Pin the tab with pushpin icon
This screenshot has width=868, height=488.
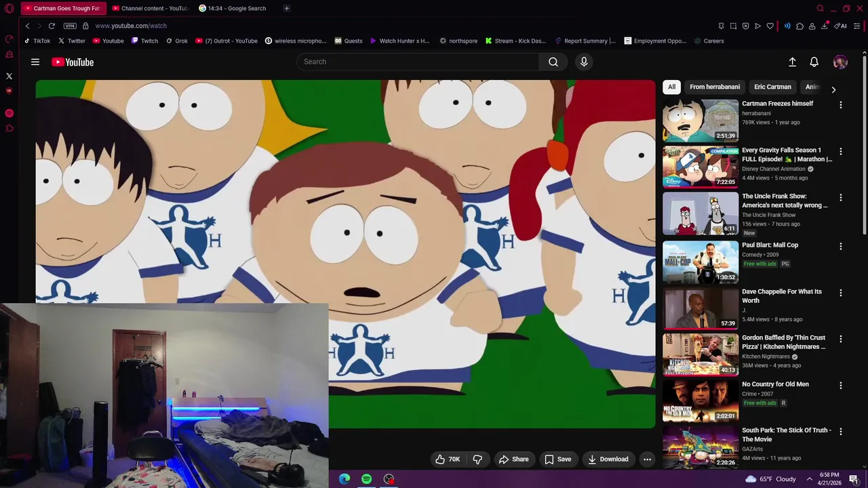(x=721, y=26)
